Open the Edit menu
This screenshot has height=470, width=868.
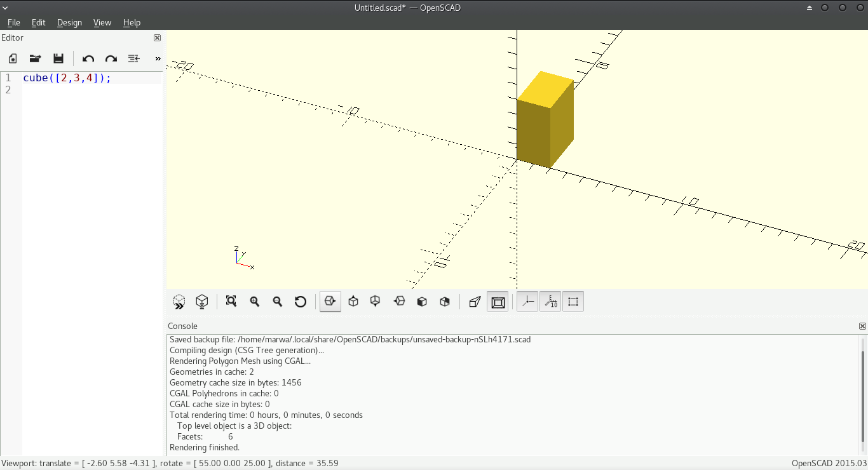pyautogui.click(x=39, y=22)
